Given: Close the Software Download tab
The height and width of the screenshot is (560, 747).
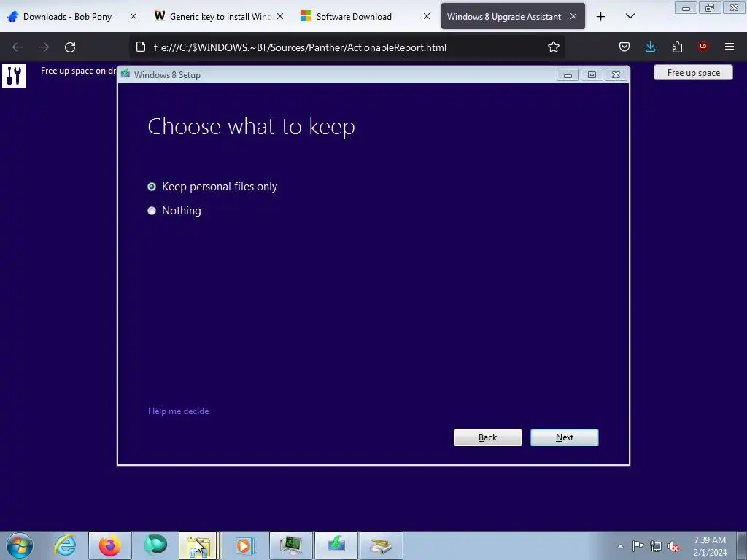Looking at the screenshot, I should point(426,16).
